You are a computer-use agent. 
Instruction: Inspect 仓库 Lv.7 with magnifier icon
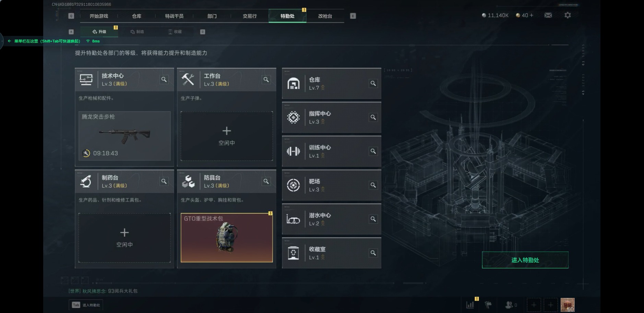[373, 83]
